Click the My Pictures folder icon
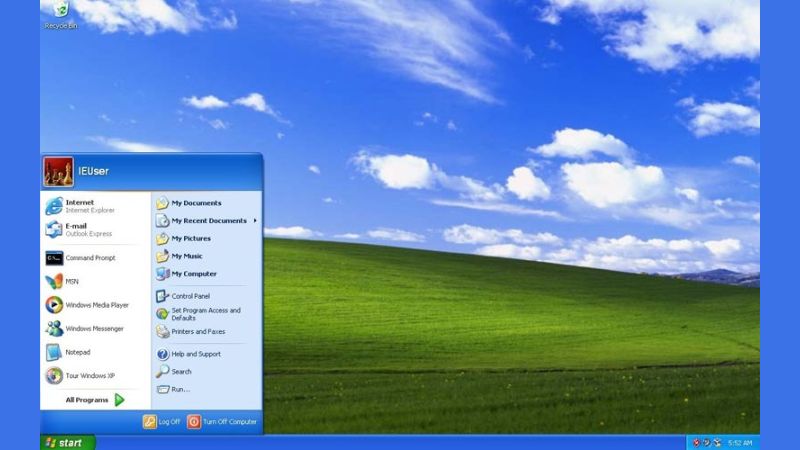 click(162, 238)
